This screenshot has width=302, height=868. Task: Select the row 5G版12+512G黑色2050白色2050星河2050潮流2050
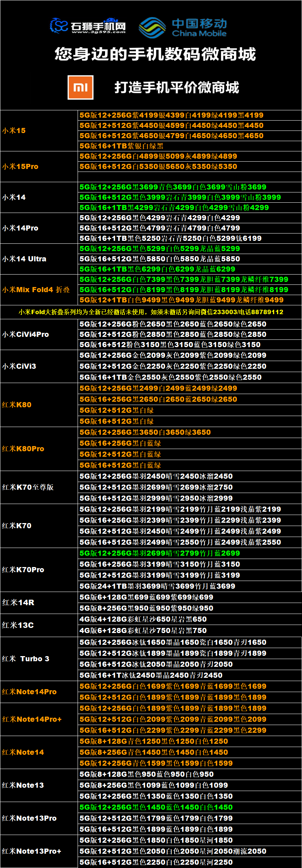190,851
